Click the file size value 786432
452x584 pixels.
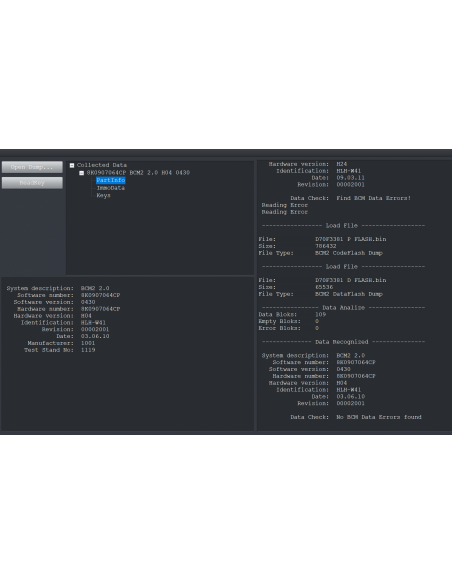pos(325,246)
